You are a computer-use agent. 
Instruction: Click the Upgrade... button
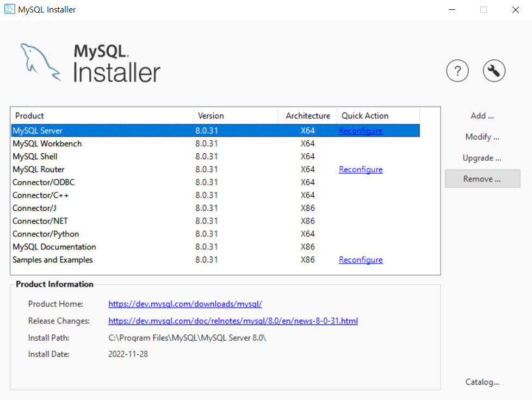coord(482,158)
